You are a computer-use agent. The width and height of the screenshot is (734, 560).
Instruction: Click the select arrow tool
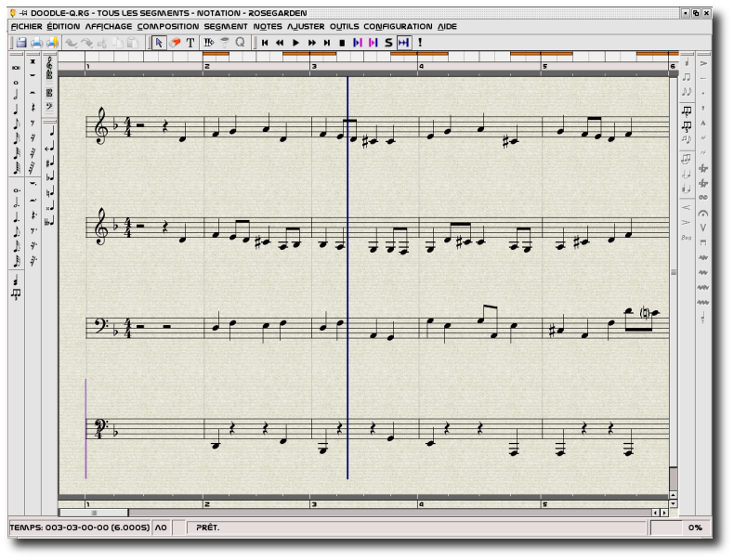tap(159, 43)
